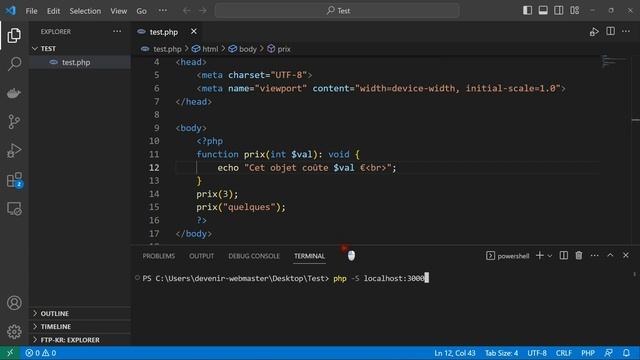Click the editor minimap
This screenshot has height=360, width=640.
tap(614, 61)
